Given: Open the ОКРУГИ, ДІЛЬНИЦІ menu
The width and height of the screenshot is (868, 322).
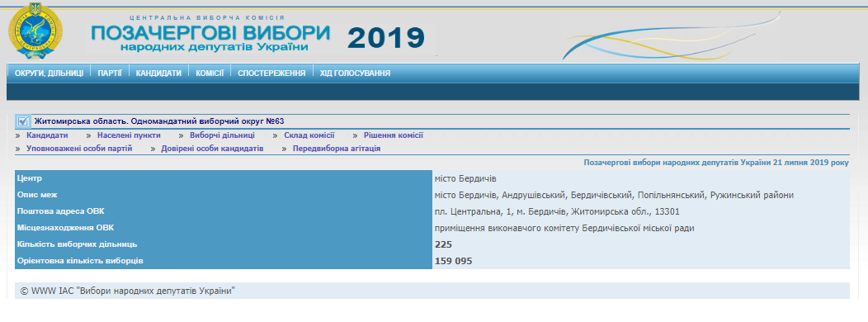Looking at the screenshot, I should coord(50,73).
